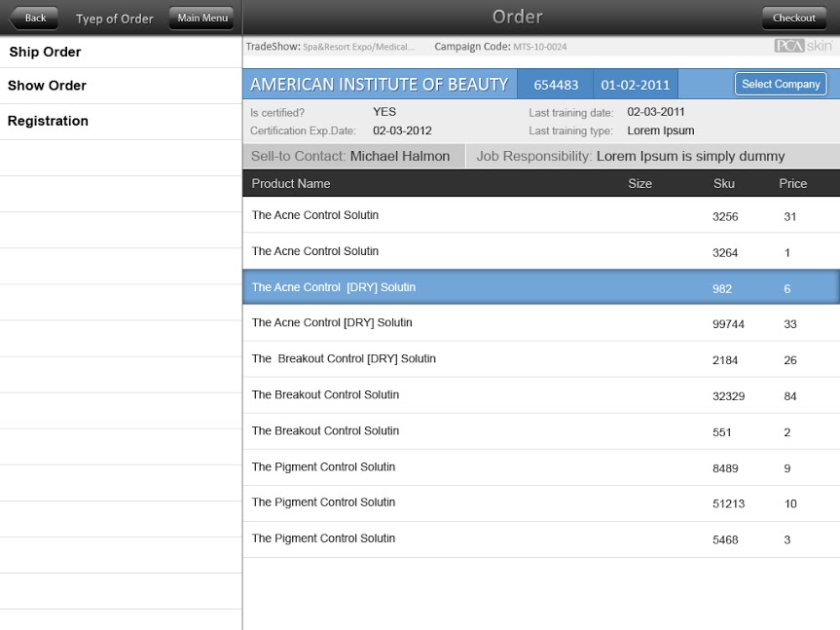Click the Product Name column header
840x630 pixels.
point(291,183)
